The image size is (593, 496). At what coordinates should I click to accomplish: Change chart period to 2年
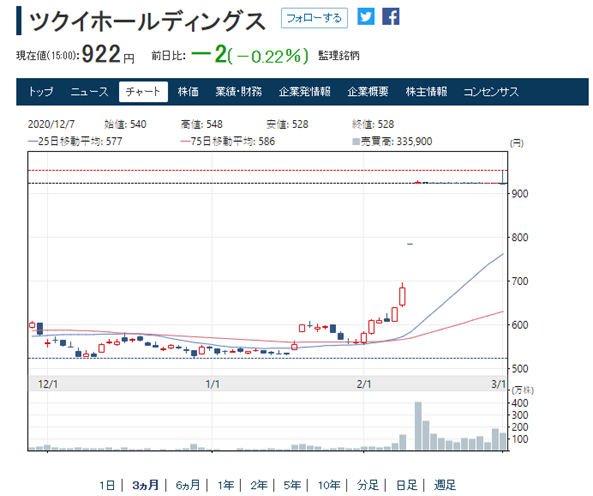(x=259, y=485)
